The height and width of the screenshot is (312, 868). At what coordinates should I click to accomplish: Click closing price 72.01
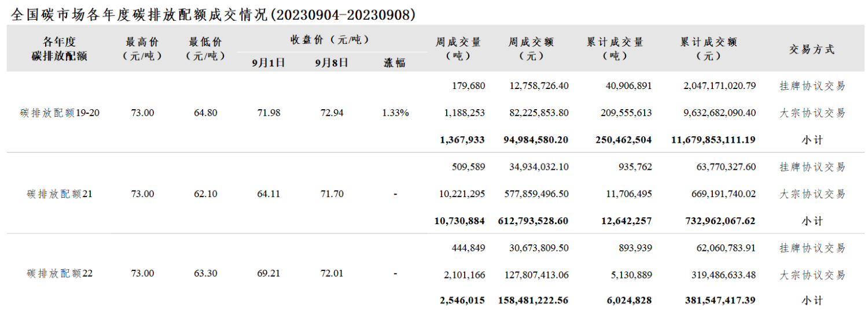tap(332, 273)
